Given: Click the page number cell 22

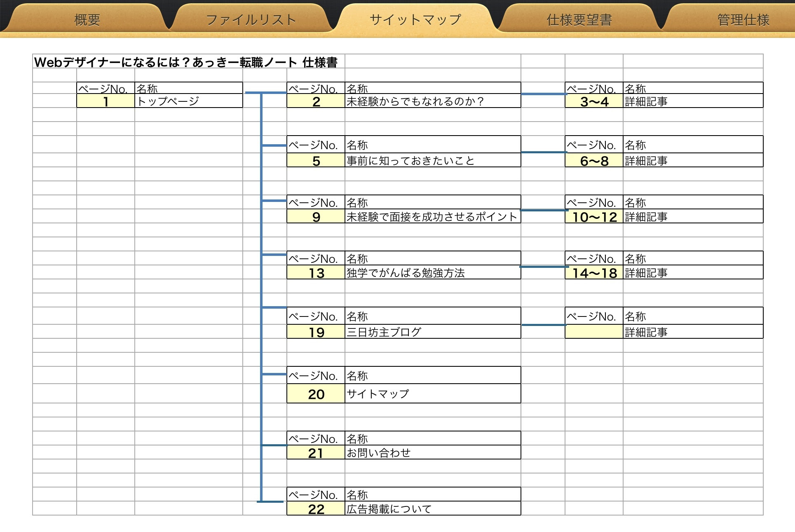Looking at the screenshot, I should pyautogui.click(x=316, y=508).
